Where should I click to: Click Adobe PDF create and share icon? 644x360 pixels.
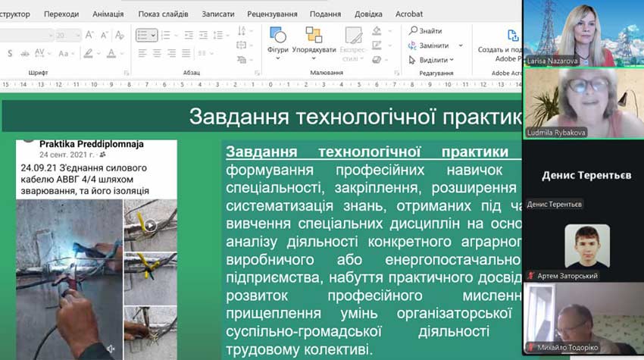[513, 36]
